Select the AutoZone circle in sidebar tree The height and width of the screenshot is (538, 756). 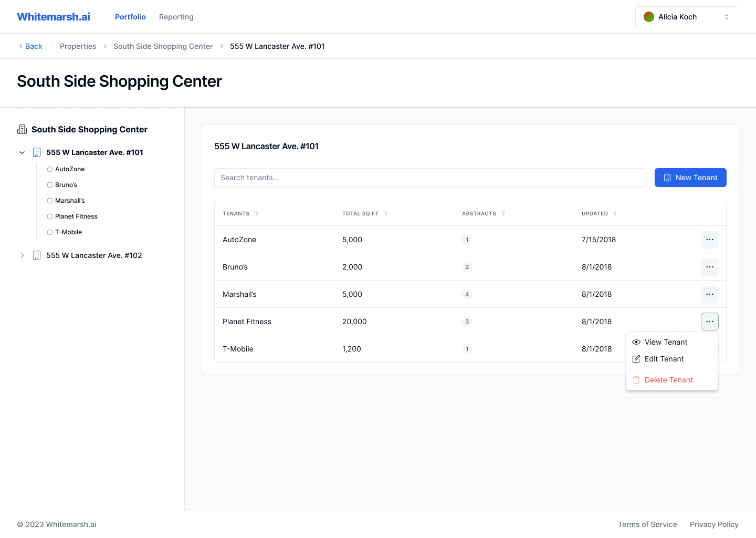pyautogui.click(x=50, y=169)
